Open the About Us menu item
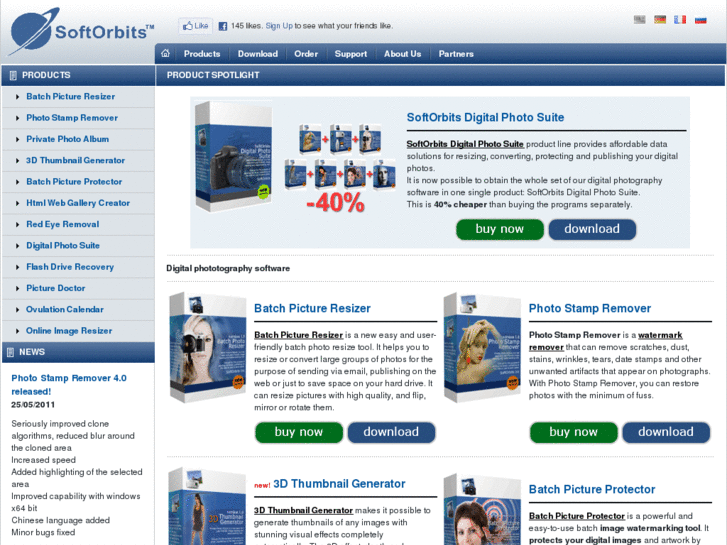 402,54
